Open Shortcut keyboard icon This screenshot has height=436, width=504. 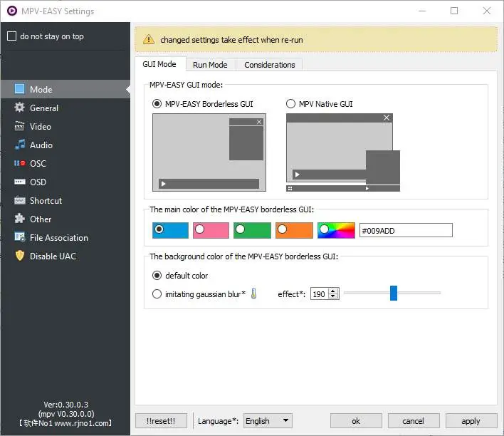20,200
